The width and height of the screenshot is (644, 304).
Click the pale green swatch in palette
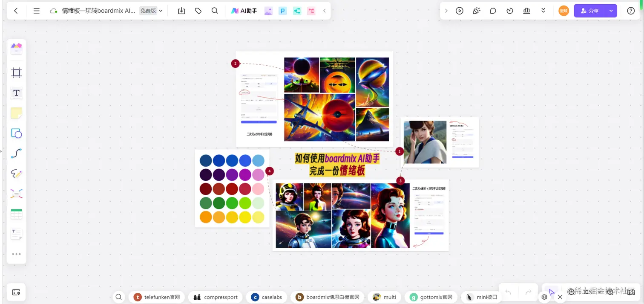pyautogui.click(x=258, y=203)
